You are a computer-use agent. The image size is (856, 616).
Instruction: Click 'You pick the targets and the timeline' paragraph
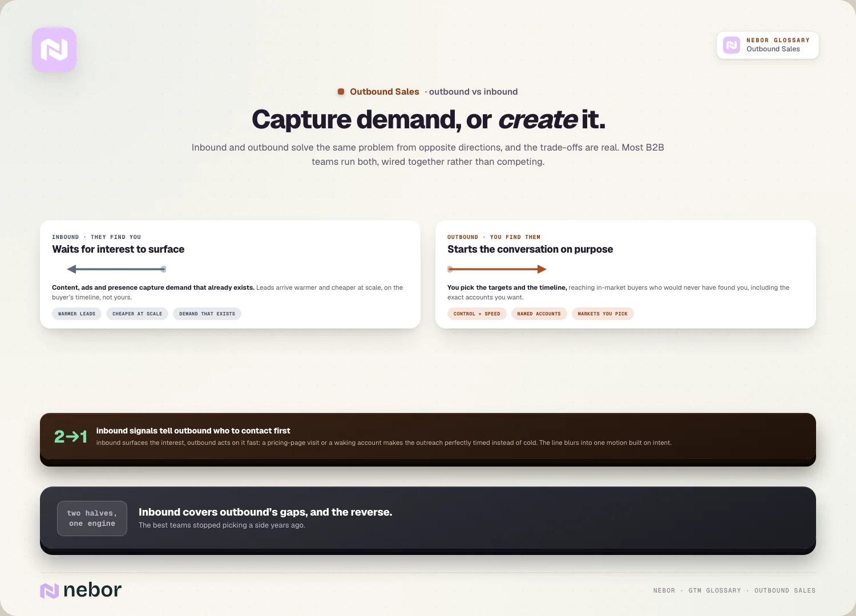[x=619, y=292]
